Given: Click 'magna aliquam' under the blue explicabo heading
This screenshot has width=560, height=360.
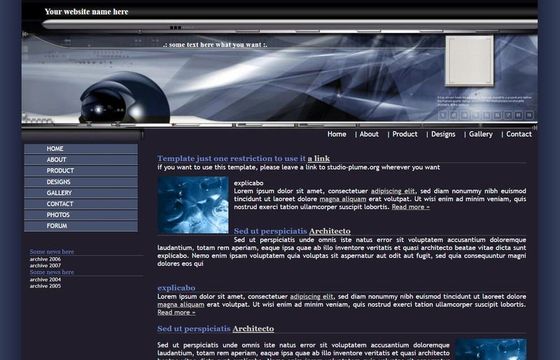Looking at the screenshot, I should (x=181, y=305).
